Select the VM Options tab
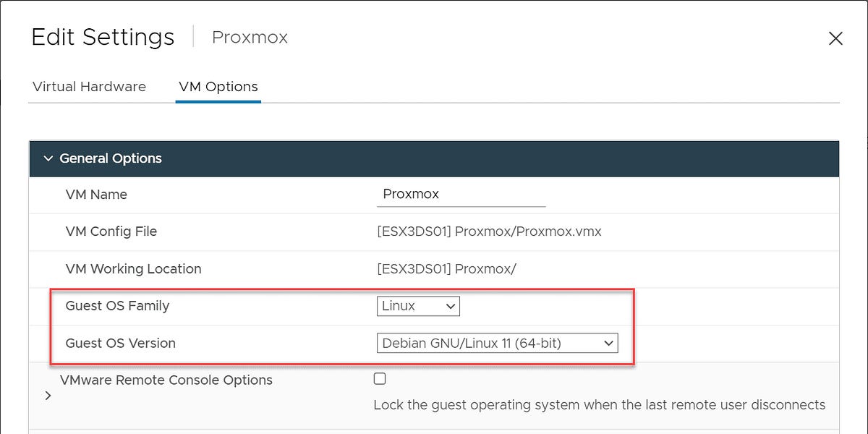Screen dimensions: 868x434 point(218,86)
